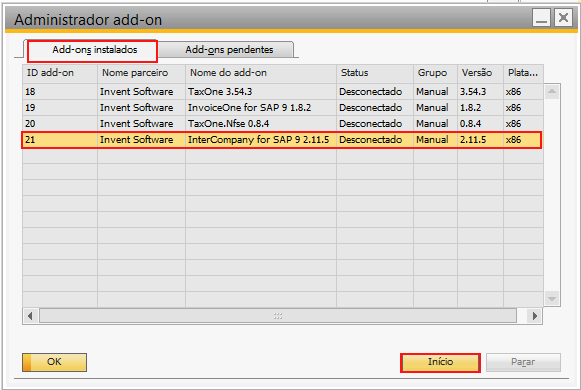Click Manual group in InvoiceOne row

click(432, 108)
